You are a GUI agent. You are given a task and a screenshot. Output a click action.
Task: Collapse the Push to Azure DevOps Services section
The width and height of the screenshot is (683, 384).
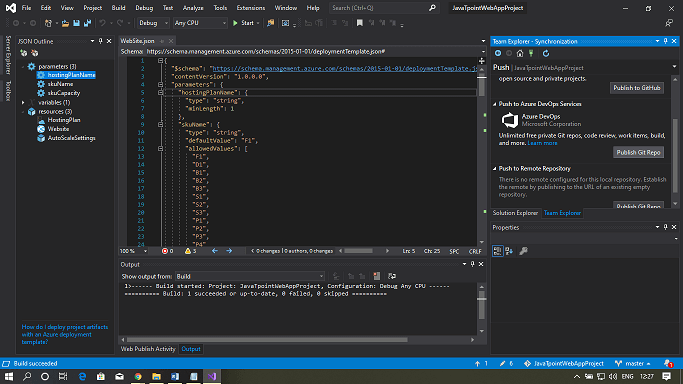495,104
